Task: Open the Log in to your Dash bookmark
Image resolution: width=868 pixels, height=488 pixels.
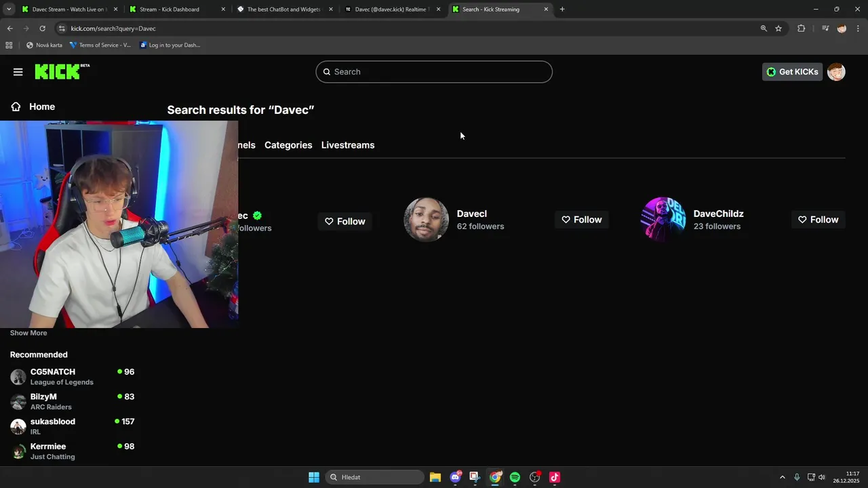Action: tap(170, 45)
